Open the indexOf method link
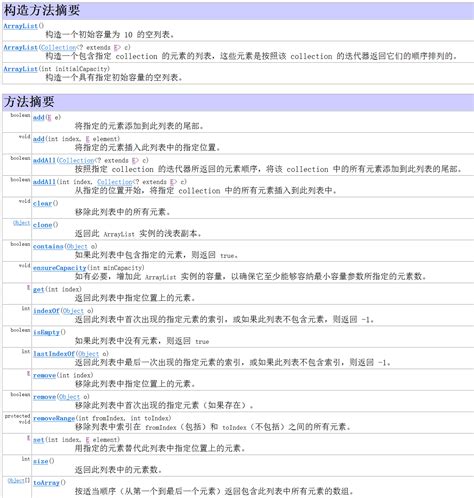 [46, 311]
